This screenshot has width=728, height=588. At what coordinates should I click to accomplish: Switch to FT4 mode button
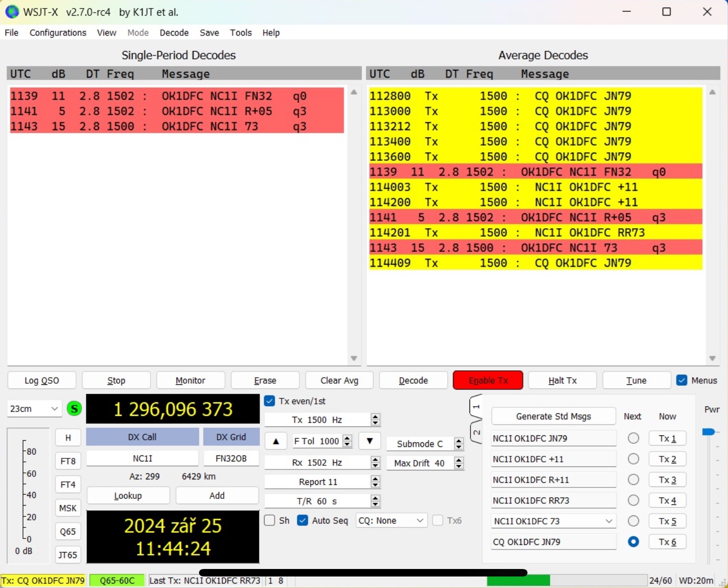(68, 484)
